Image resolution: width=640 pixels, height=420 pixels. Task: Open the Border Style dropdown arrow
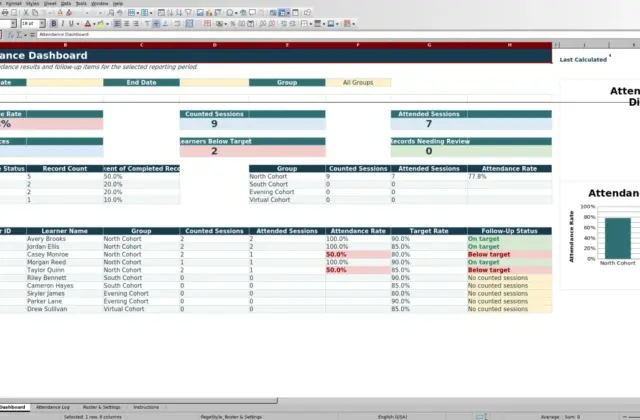(x=324, y=24)
